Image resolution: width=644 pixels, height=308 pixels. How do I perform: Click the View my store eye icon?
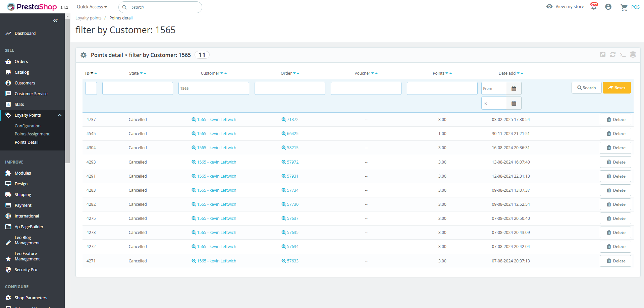pyautogui.click(x=549, y=6)
